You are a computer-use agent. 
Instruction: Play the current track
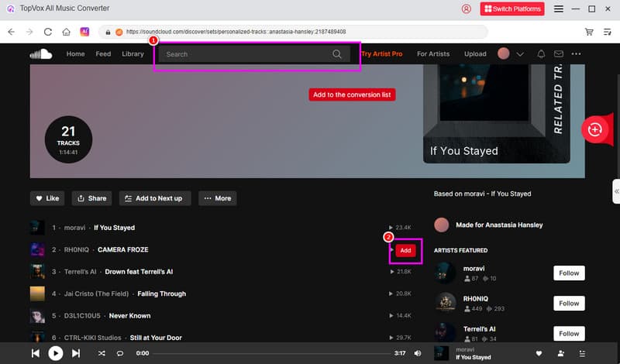point(55,353)
